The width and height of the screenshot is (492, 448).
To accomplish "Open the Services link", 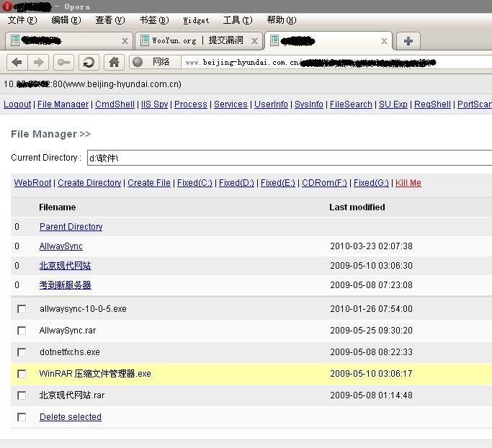I will click(231, 104).
